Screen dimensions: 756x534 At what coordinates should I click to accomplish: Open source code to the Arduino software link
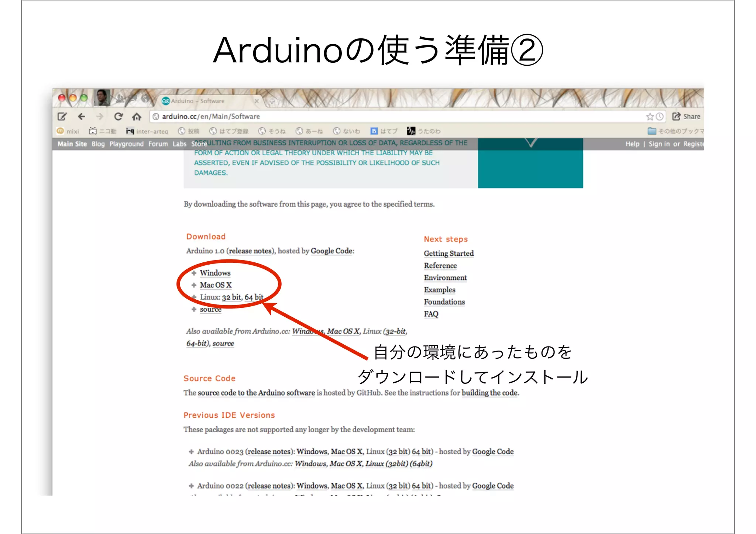pos(256,393)
